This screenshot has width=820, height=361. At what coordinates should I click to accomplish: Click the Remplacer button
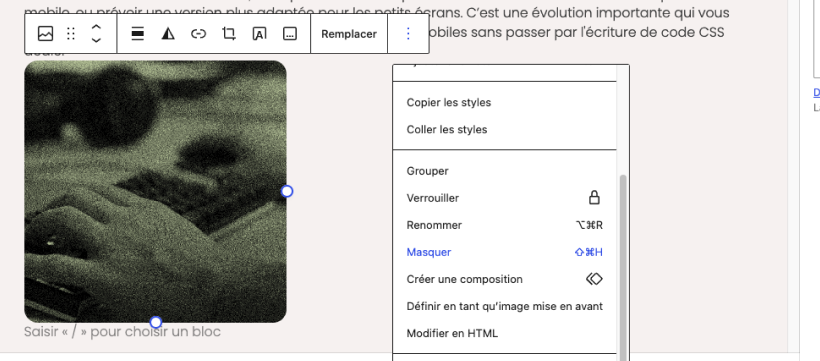point(349,34)
